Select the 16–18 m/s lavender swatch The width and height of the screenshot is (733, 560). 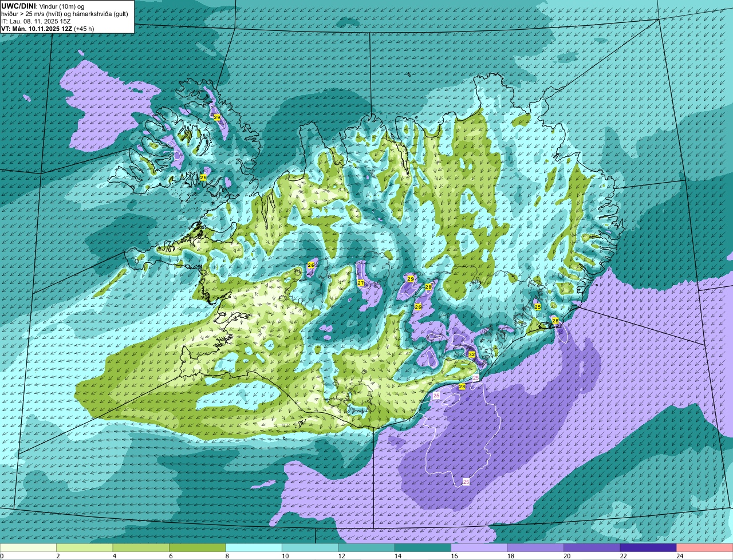[x=479, y=547]
